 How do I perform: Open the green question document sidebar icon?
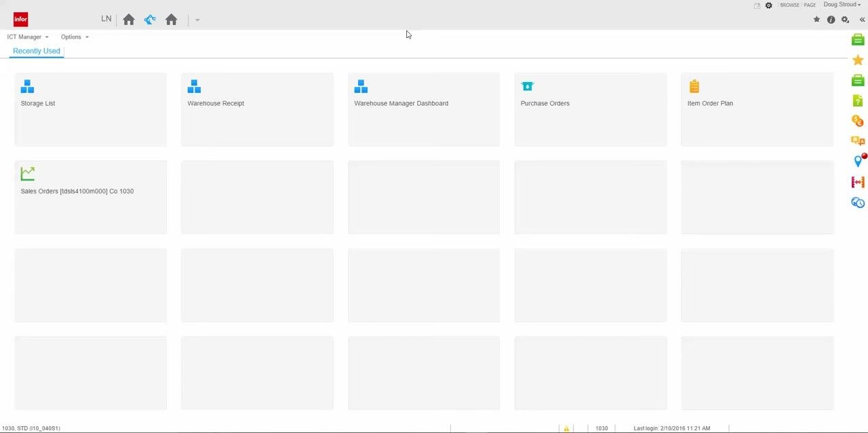[858, 100]
